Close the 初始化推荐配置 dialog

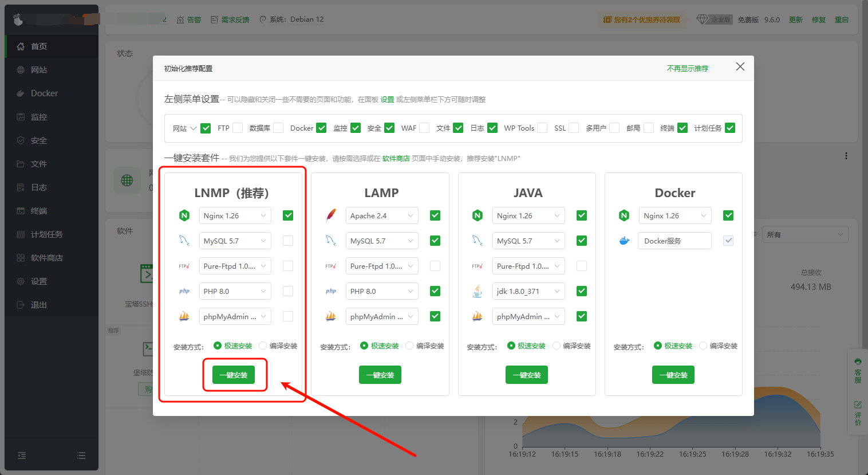pyautogui.click(x=740, y=67)
